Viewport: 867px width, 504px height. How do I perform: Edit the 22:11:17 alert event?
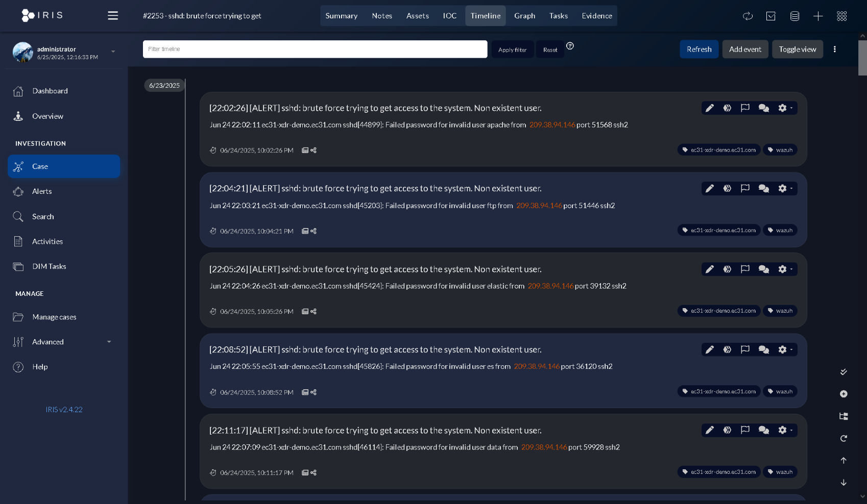(x=710, y=431)
